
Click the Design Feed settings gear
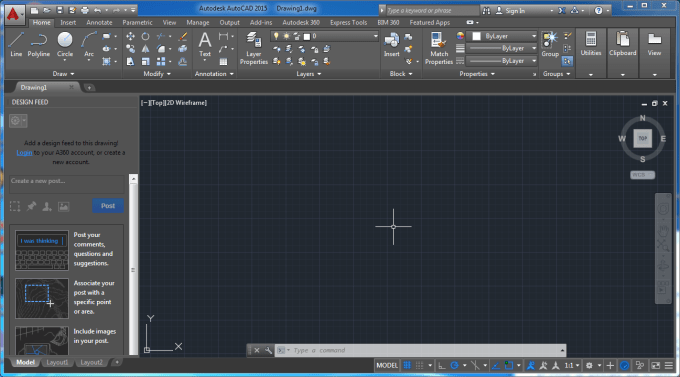18,121
